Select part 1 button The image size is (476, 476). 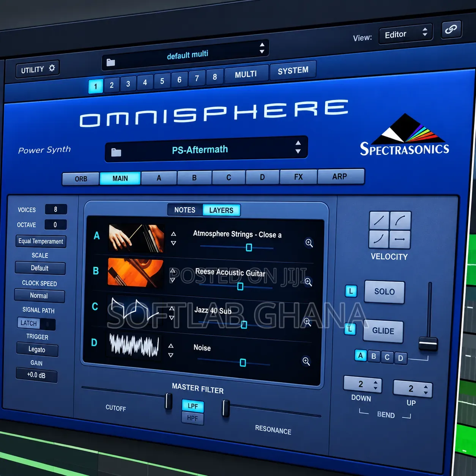(96, 86)
